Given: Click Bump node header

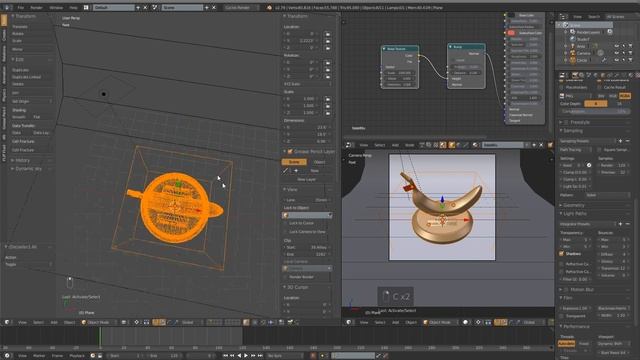Looking at the screenshot, I should coord(466,47).
